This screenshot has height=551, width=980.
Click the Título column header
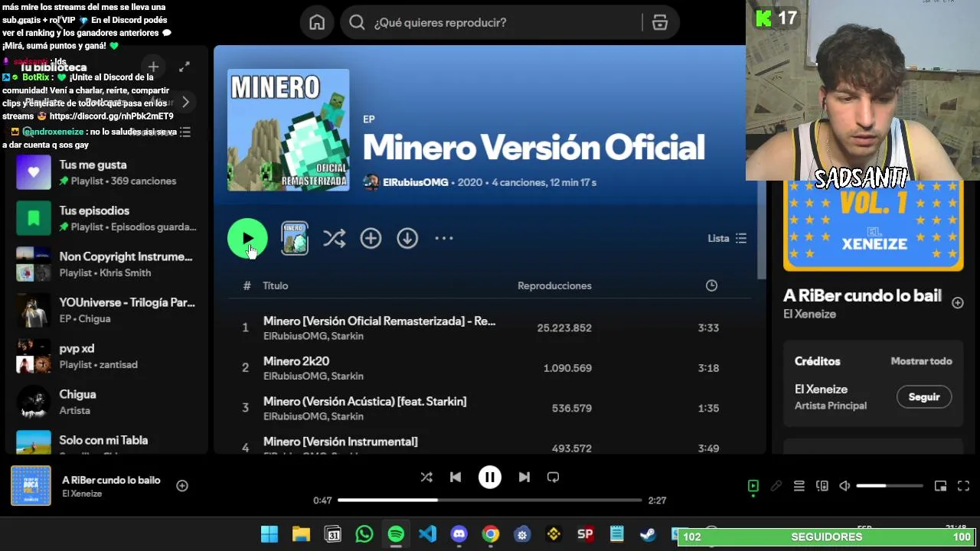tap(276, 285)
